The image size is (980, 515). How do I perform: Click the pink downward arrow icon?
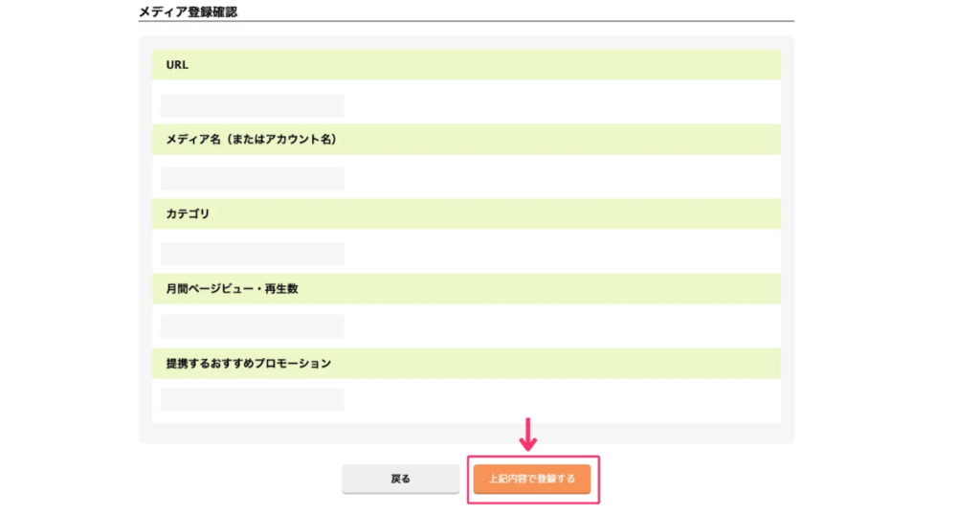528,434
